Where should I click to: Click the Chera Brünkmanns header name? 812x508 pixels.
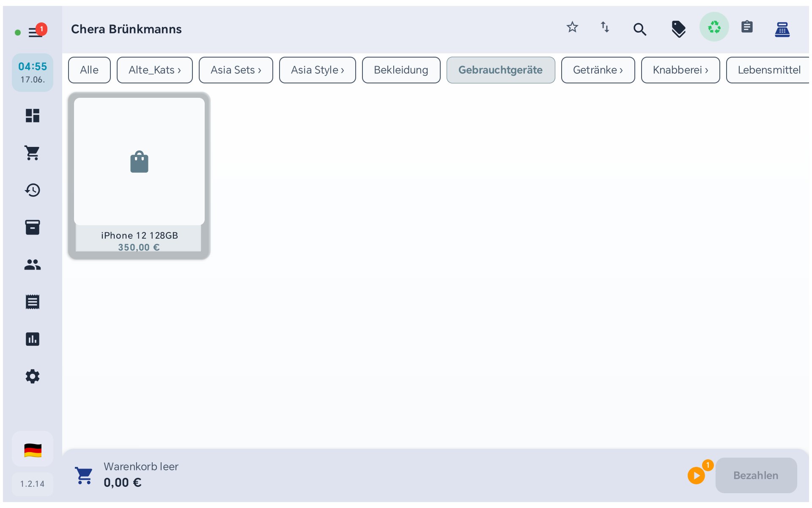[126, 29]
